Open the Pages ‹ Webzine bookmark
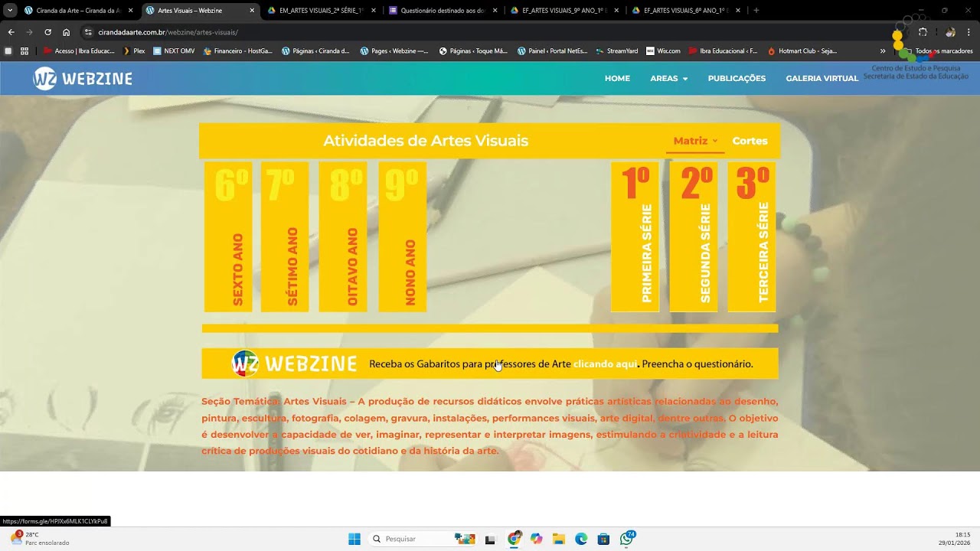 click(395, 51)
